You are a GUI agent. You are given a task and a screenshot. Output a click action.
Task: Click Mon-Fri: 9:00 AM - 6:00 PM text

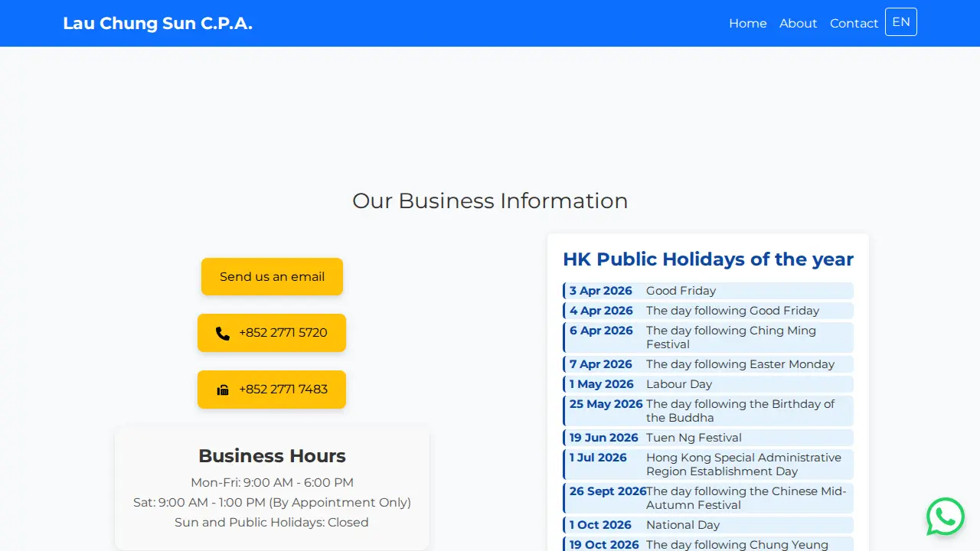272,483
